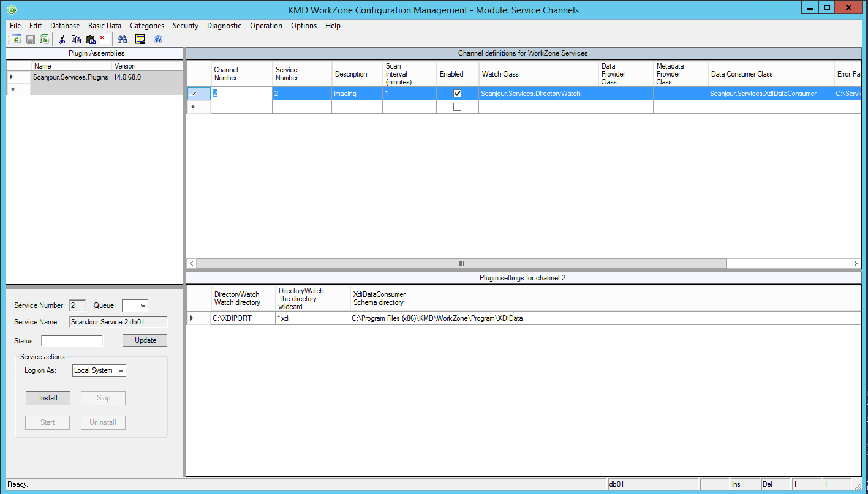Click the Channel Number column header
This screenshot has width=868, height=494.
242,74
